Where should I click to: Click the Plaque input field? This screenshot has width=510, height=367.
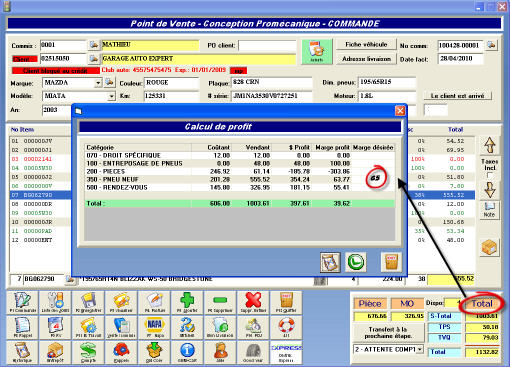click(x=272, y=82)
